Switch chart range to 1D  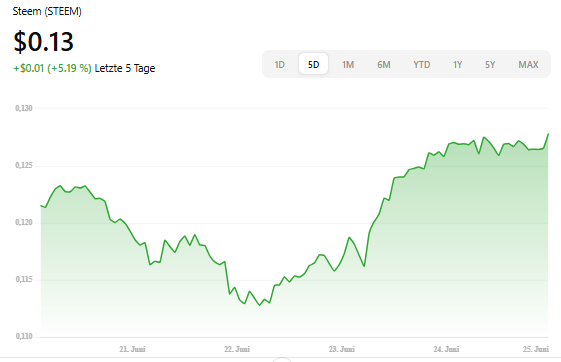click(279, 65)
